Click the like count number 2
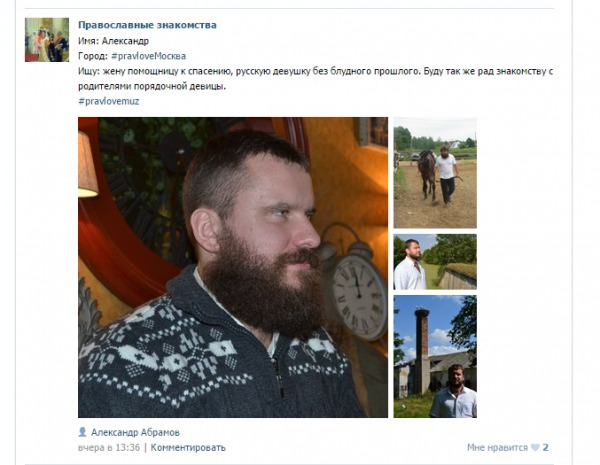Screen dimensions: 600x465 [x=546, y=447]
